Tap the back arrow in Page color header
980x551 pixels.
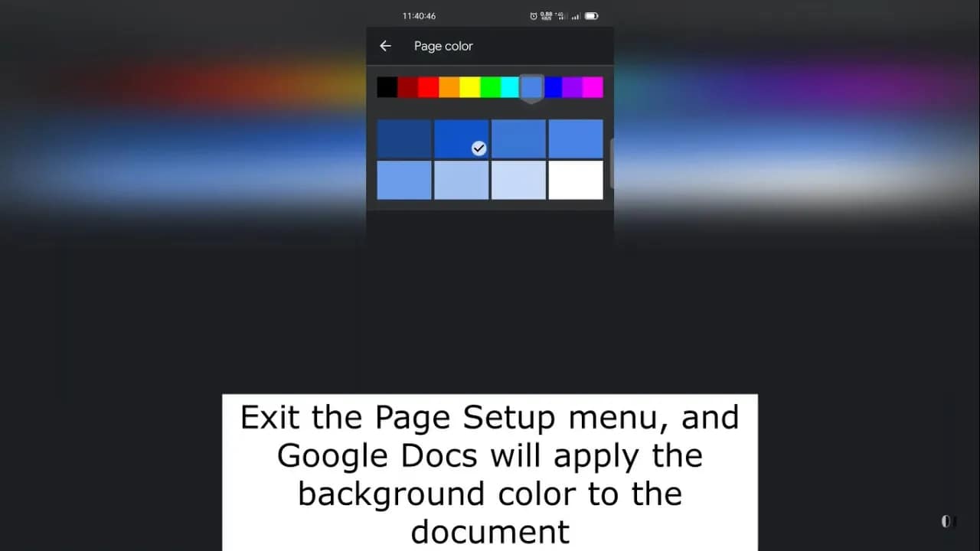tap(385, 46)
